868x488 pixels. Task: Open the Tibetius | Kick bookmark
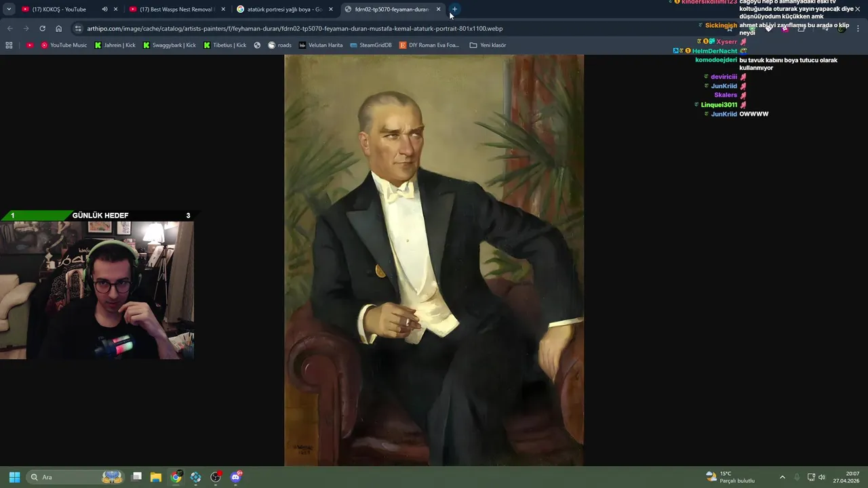[x=225, y=45]
